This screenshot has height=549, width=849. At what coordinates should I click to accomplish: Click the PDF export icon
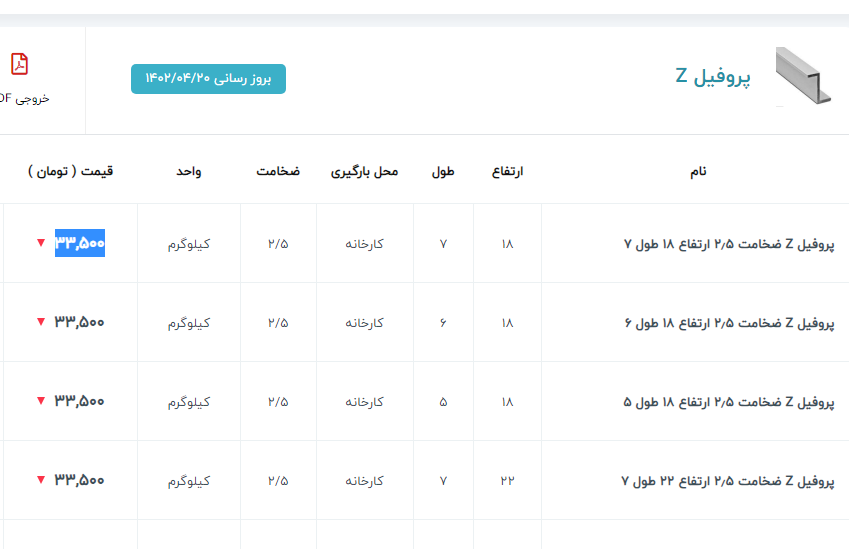(19, 64)
